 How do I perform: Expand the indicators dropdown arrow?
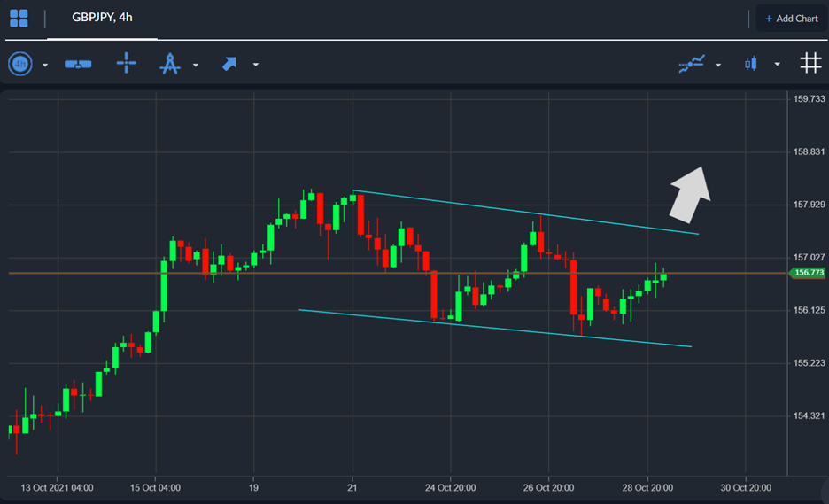718,65
